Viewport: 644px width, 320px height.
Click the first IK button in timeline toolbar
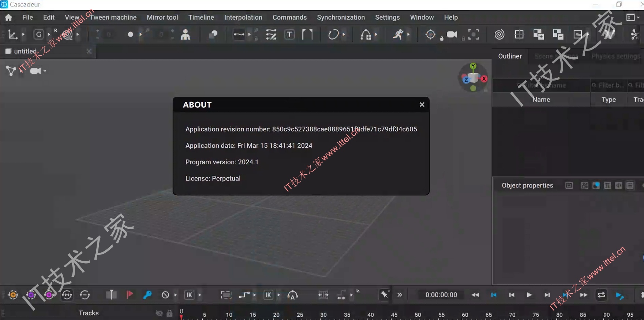click(x=189, y=295)
